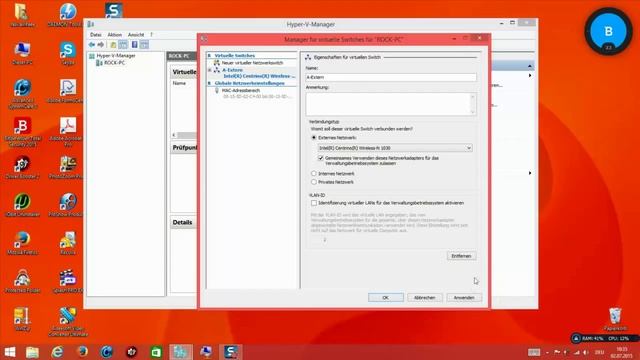Open File Explorer from taskbar
The image size is (640, 360).
[32, 352]
